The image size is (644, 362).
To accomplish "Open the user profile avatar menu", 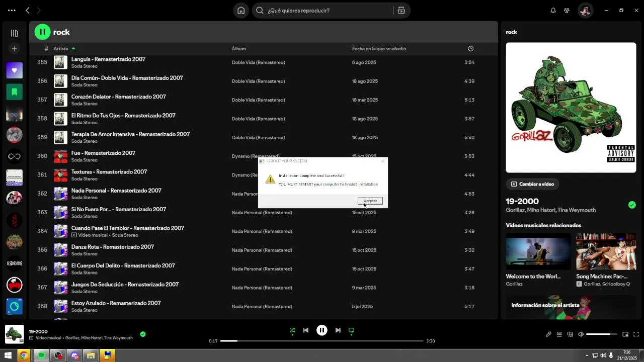I will [585, 11].
